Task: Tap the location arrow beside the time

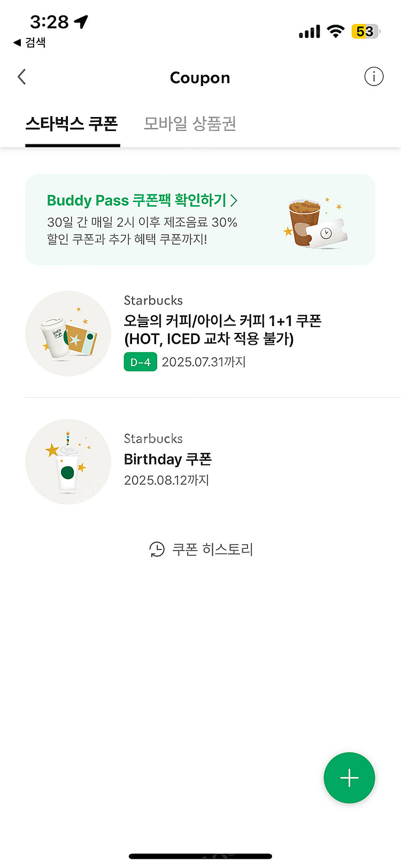Action: (x=81, y=21)
